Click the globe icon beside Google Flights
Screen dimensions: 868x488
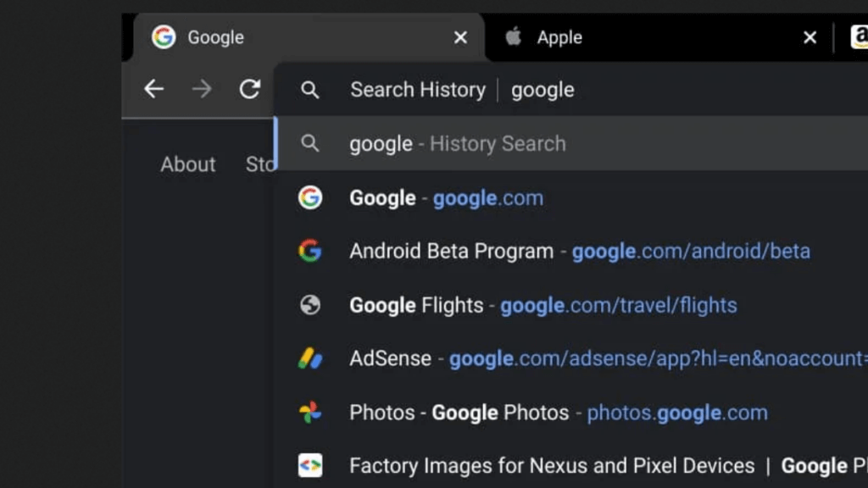click(x=310, y=305)
